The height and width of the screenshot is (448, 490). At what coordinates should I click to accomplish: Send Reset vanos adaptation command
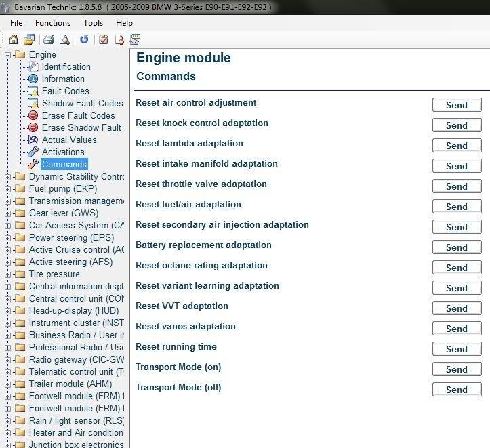tap(457, 329)
